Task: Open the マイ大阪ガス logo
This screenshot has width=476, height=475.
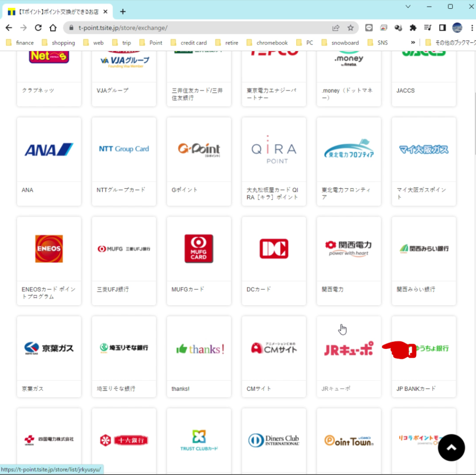Action: pyautogui.click(x=424, y=149)
